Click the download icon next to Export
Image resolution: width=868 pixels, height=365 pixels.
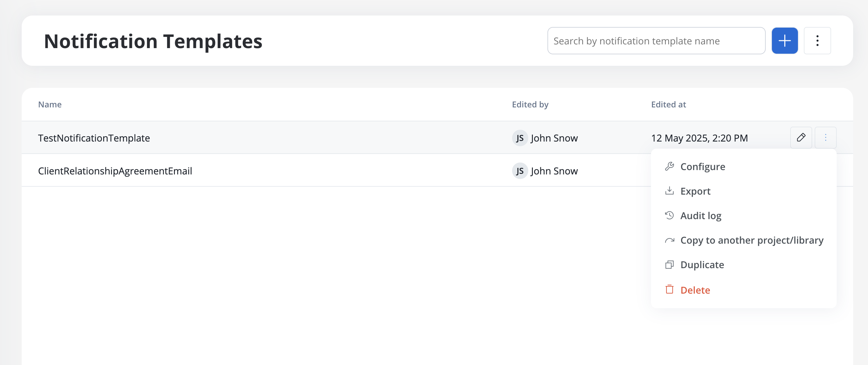click(x=669, y=191)
